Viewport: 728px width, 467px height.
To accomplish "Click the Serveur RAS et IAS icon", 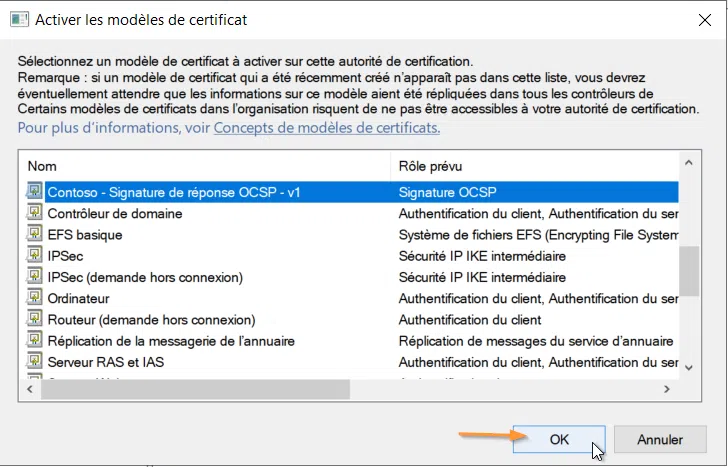I will coord(35,362).
